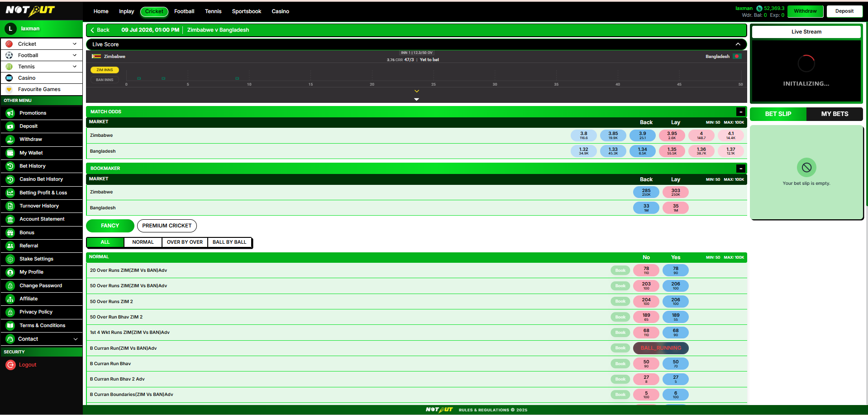This screenshot has width=868, height=415.
Task: Open the Casino top nav item
Action: 281,11
